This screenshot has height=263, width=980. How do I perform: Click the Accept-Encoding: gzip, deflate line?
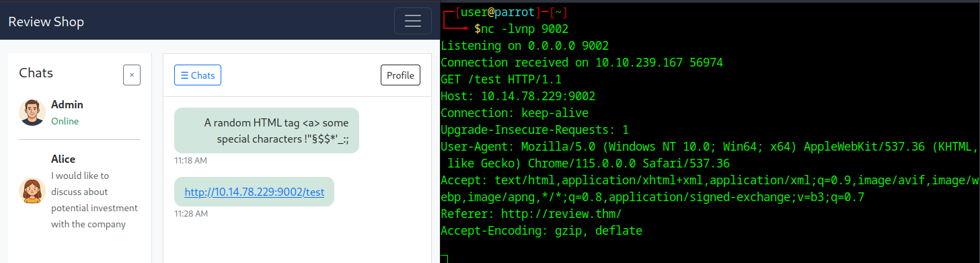click(541, 231)
